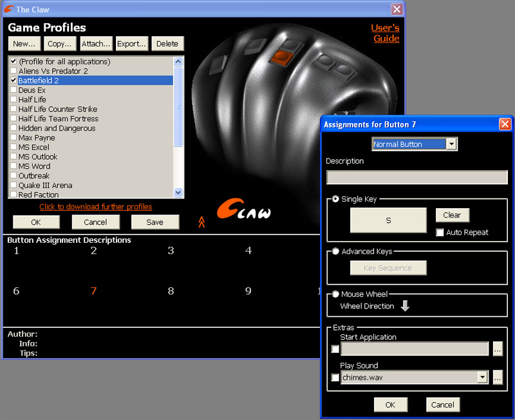The height and width of the screenshot is (420, 515).
Task: Click the Export... button
Action: [x=132, y=44]
